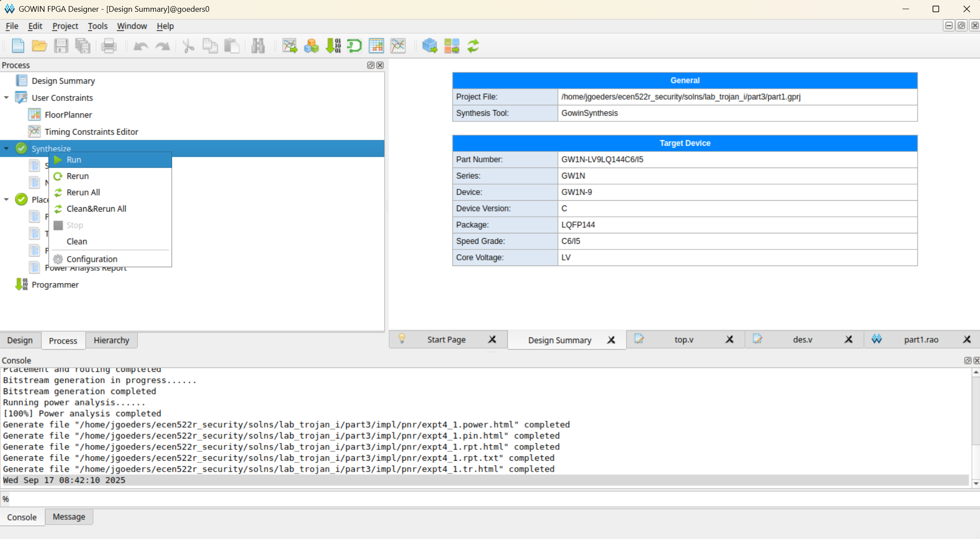The width and height of the screenshot is (980, 539).
Task: Float the Process panel
Action: tap(371, 65)
